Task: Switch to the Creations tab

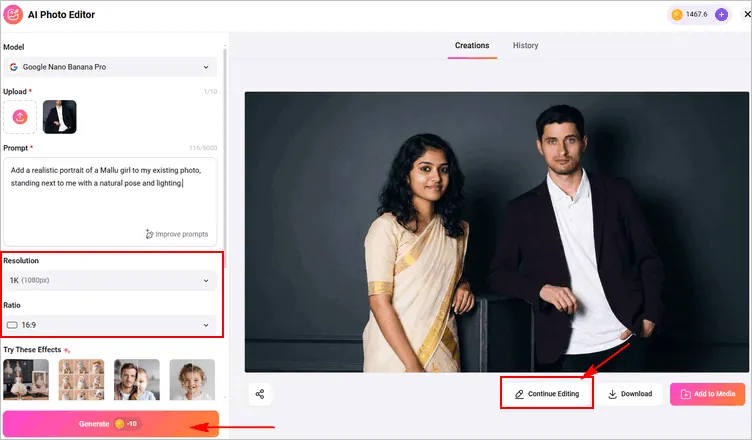Action: (x=472, y=46)
